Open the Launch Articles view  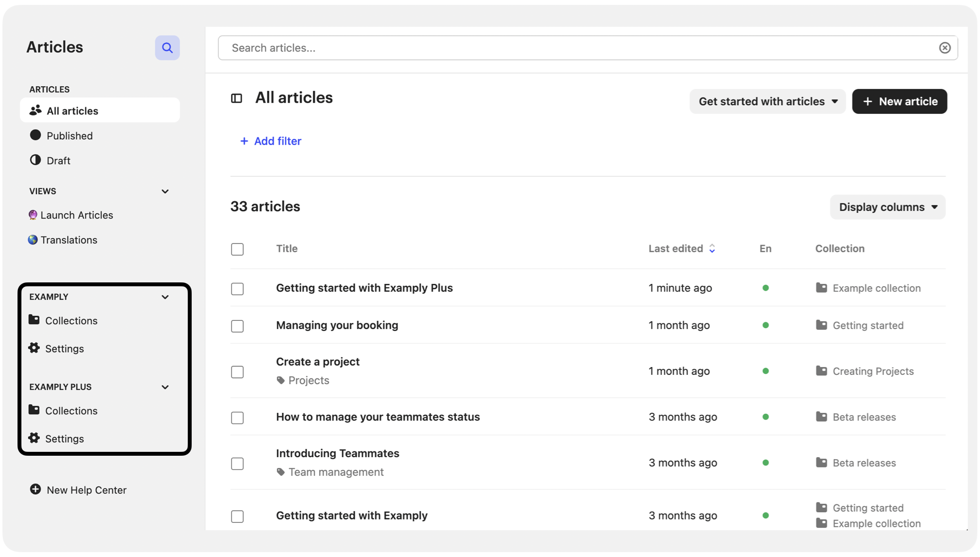pyautogui.click(x=77, y=215)
